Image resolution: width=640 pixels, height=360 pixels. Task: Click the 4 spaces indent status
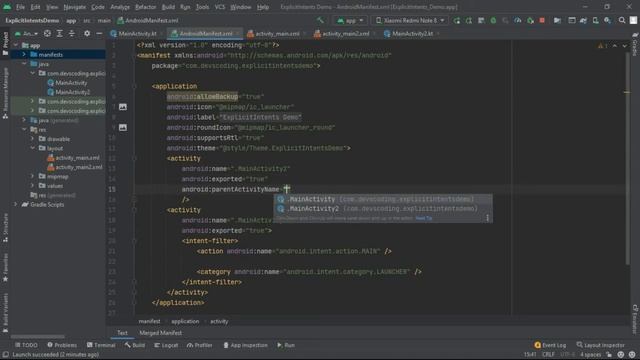click(x=590, y=355)
